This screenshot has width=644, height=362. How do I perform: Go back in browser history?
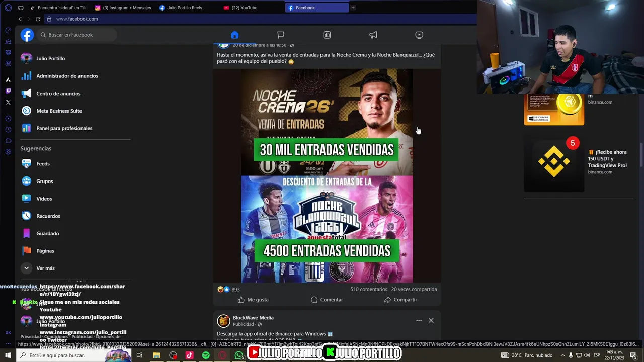[x=20, y=19]
